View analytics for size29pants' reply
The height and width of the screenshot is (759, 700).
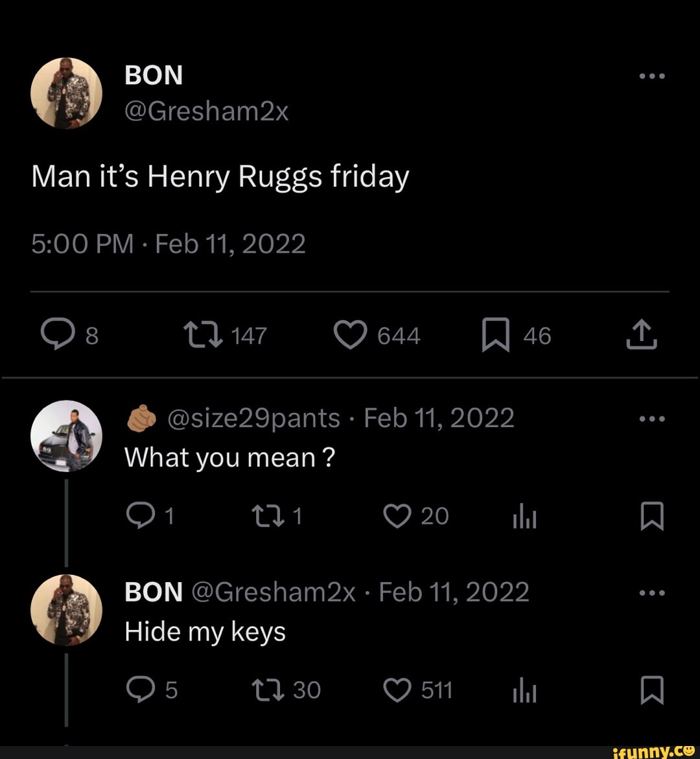point(524,515)
